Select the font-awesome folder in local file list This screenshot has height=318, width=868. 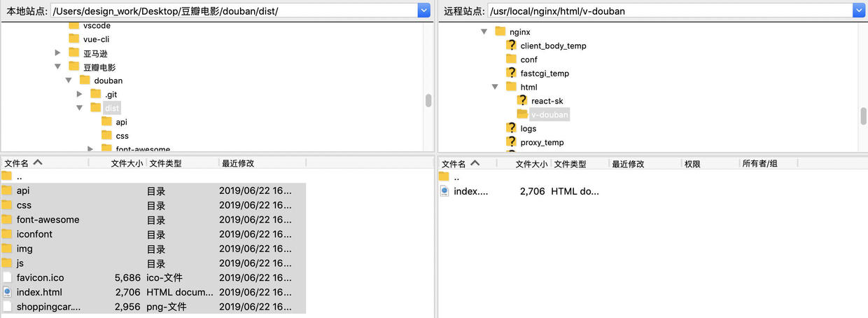(48, 220)
